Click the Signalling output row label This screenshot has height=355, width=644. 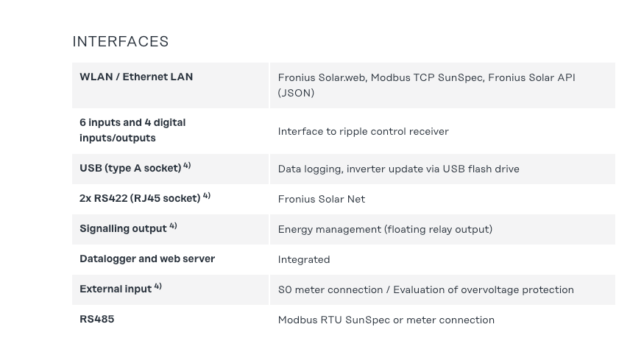(123, 228)
